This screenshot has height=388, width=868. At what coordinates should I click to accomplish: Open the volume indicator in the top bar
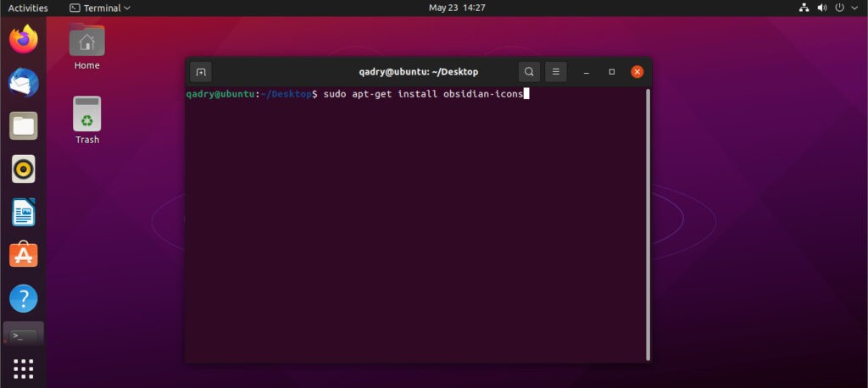pyautogui.click(x=822, y=8)
